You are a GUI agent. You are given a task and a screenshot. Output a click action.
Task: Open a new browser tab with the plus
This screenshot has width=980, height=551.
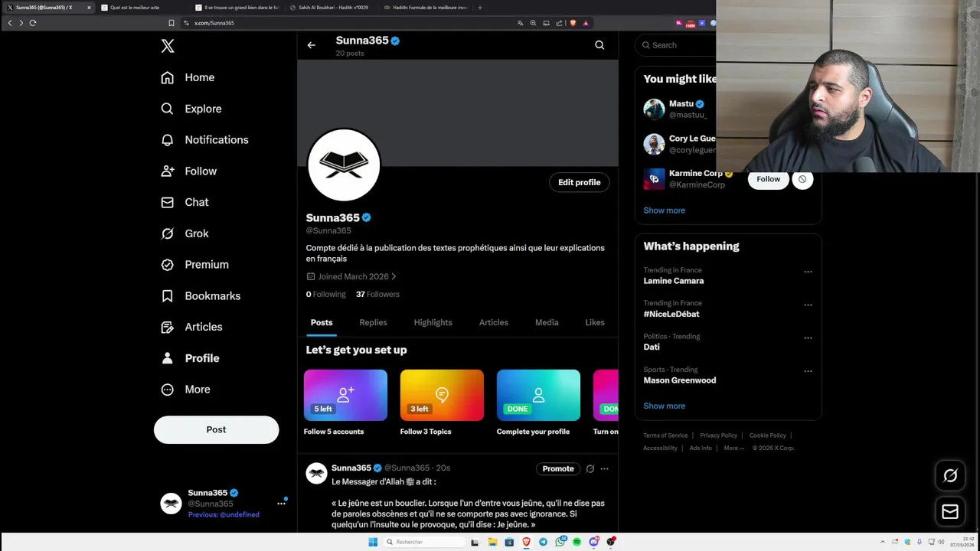tap(480, 8)
